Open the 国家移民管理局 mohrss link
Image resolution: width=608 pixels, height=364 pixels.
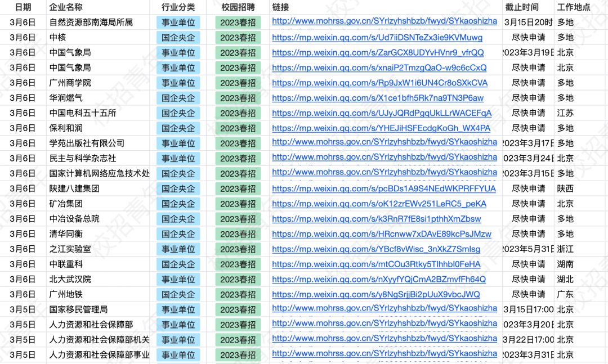point(385,308)
